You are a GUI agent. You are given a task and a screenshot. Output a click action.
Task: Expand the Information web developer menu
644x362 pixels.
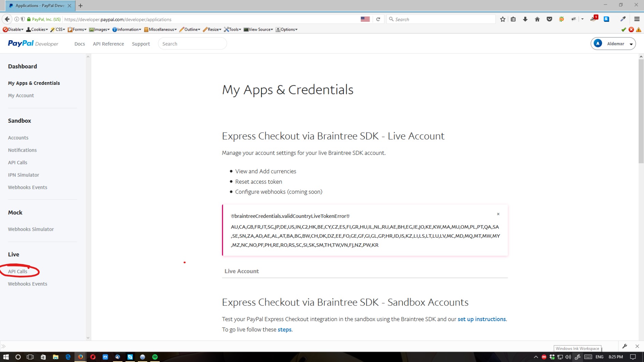tap(127, 30)
